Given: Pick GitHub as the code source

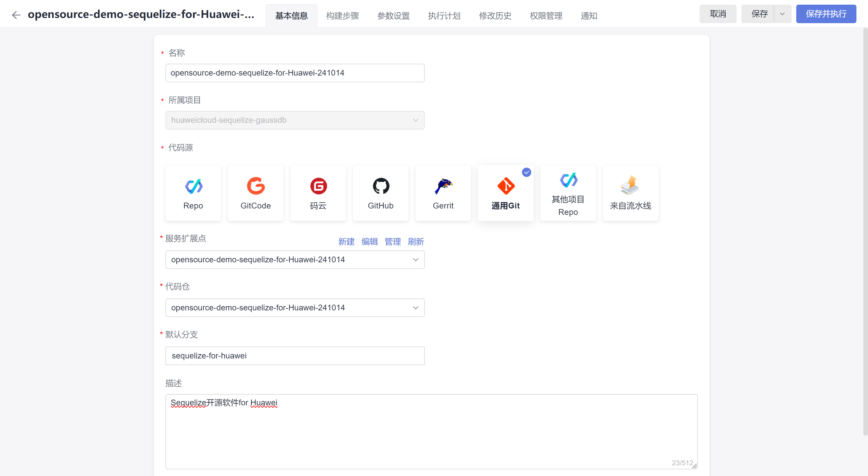Looking at the screenshot, I should [380, 193].
